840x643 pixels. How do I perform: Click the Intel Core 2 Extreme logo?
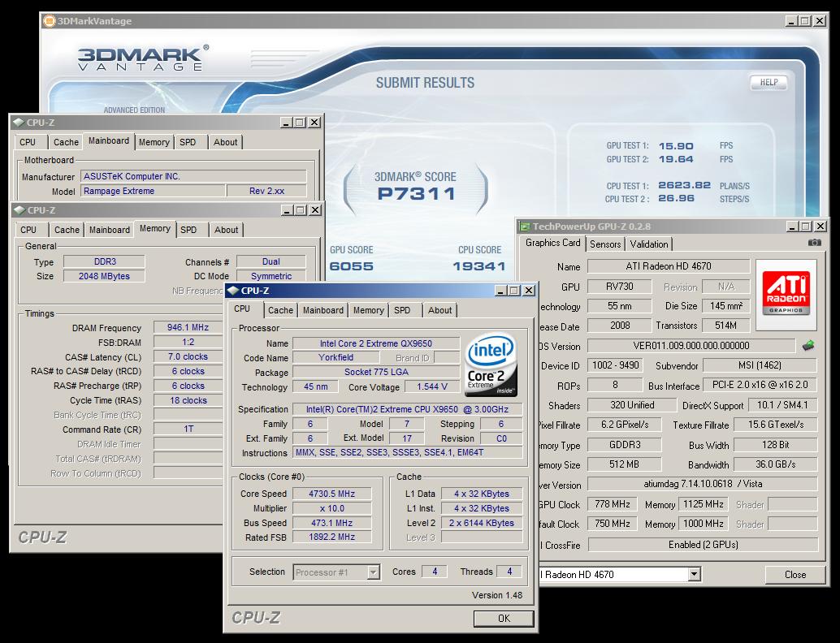(491, 365)
